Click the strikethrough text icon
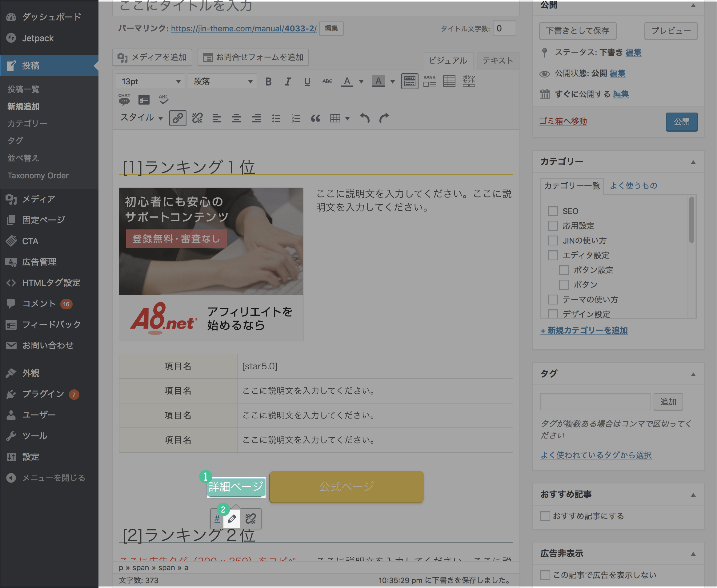This screenshot has width=717, height=588. tap(327, 80)
